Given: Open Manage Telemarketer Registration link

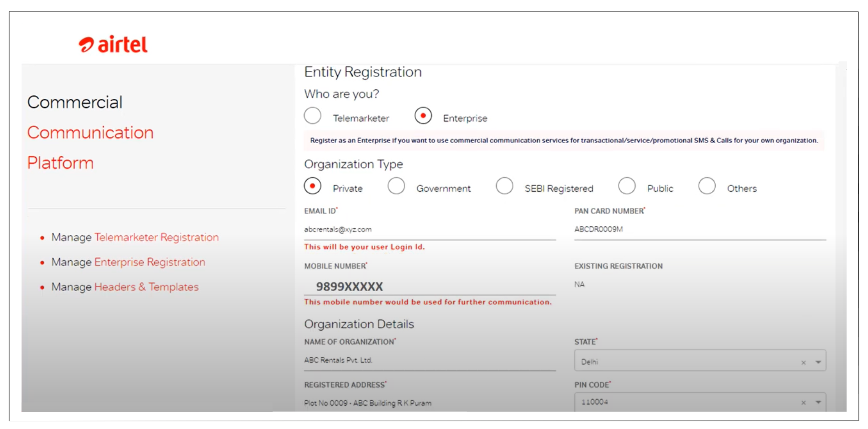Looking at the screenshot, I should pos(156,237).
